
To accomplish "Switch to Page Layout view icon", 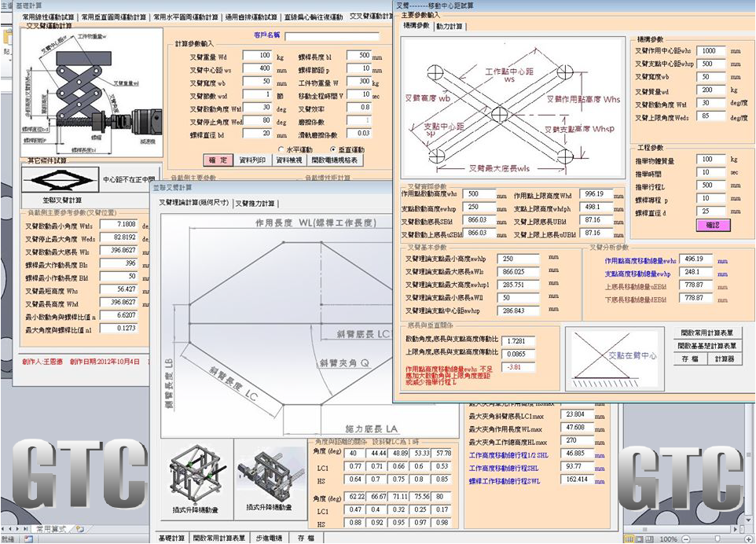I will [638, 538].
